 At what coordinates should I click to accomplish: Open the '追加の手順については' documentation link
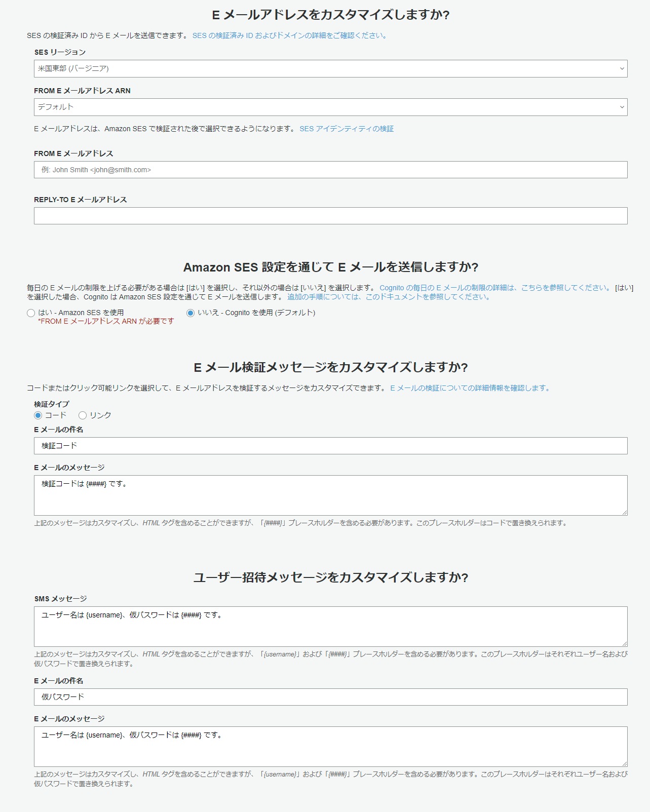(390, 297)
